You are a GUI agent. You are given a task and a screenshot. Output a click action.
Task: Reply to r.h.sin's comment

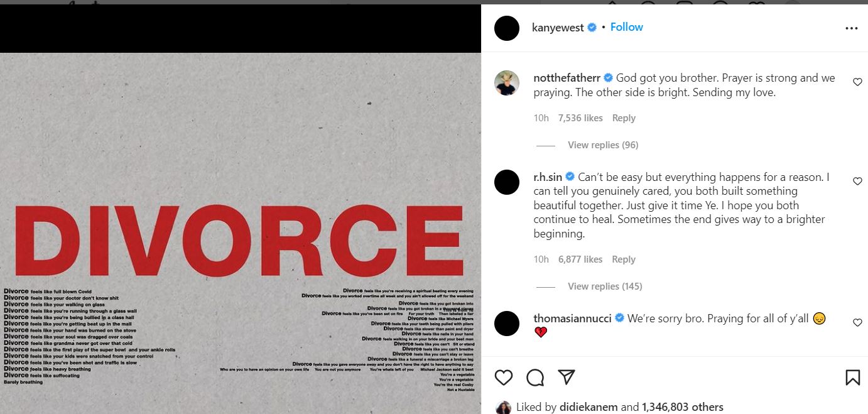(x=624, y=259)
